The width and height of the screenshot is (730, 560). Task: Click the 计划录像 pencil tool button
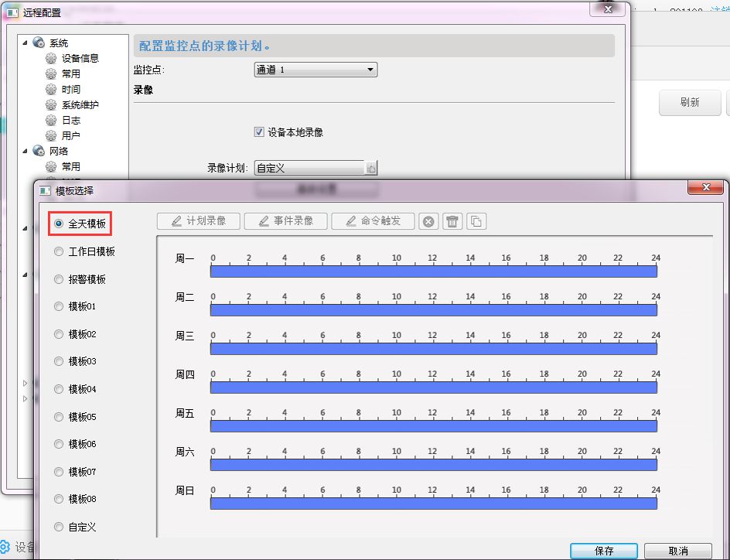(198, 221)
